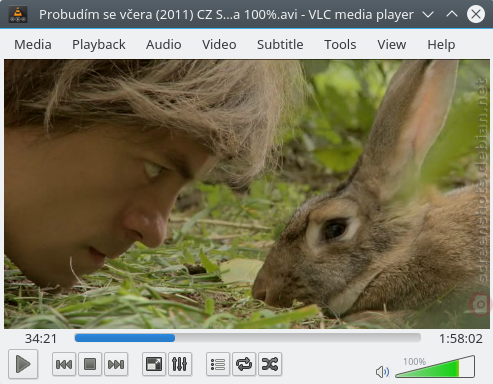The image size is (493, 384).
Task: Open the Help menu
Action: point(441,44)
